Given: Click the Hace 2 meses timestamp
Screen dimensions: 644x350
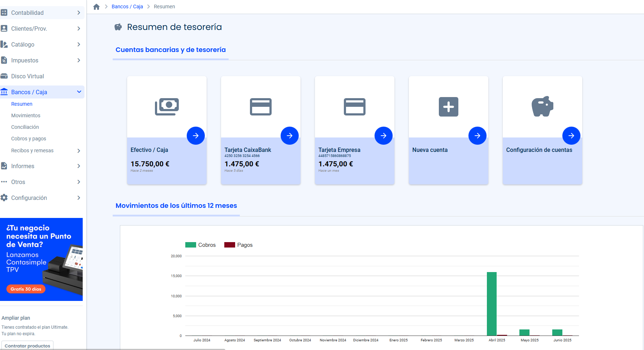Looking at the screenshot, I should click(x=142, y=171).
